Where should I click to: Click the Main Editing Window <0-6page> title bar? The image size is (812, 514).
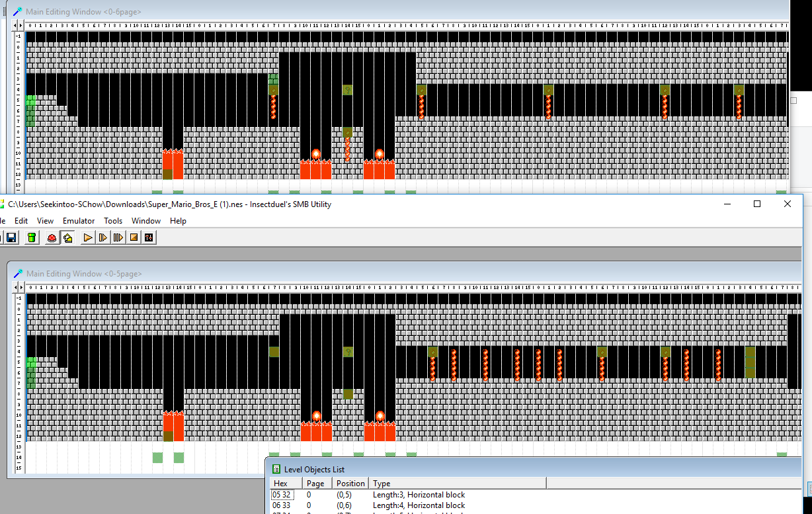tap(399, 11)
